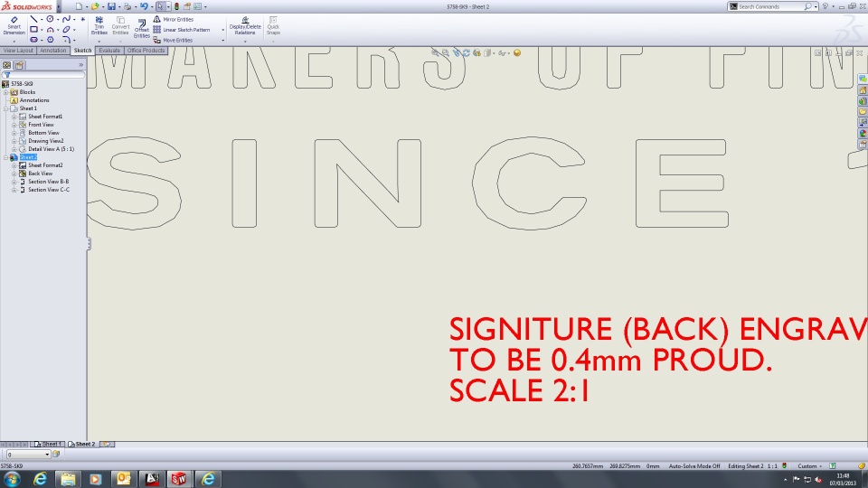868x488 pixels.
Task: Click the Convert Entities tool
Action: pyautogui.click(x=120, y=26)
